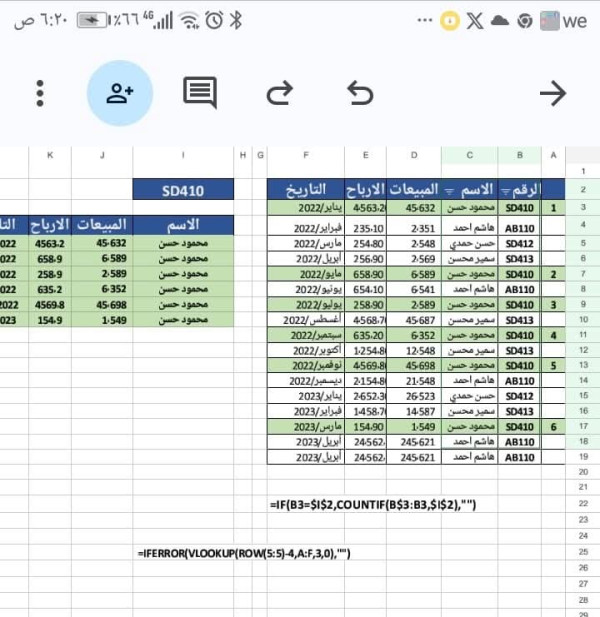Screen dimensions: 600x617
Task: Tap the alarm clock status icon
Action: [214, 20]
